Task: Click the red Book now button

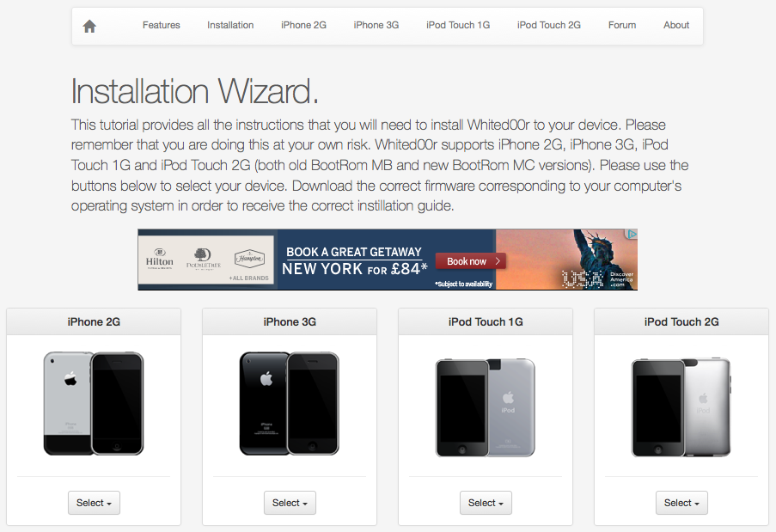Action: point(471,261)
